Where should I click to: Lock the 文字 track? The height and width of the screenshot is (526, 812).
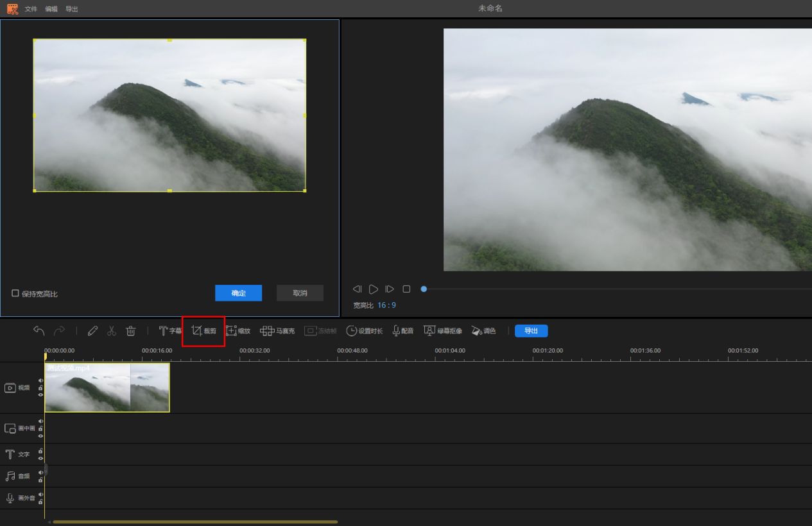pyautogui.click(x=40, y=451)
